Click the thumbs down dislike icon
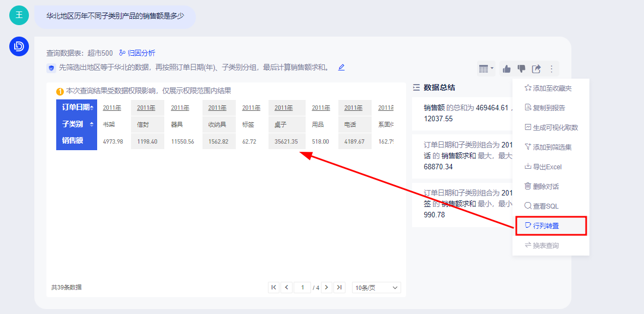644x314 pixels. coord(522,69)
